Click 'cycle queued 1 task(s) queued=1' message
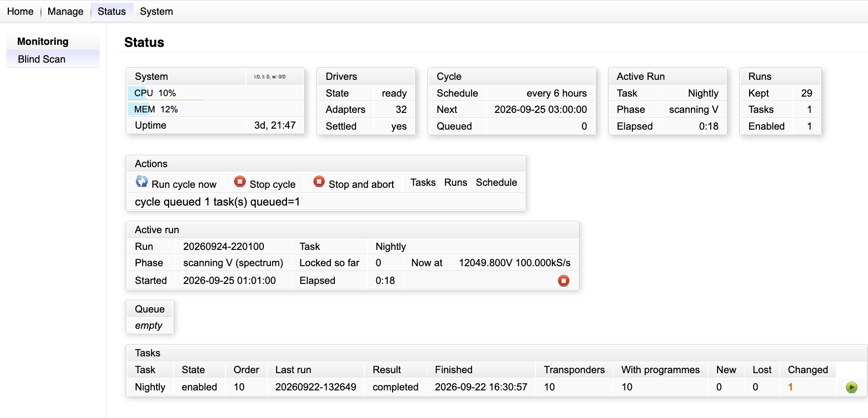 tap(217, 202)
